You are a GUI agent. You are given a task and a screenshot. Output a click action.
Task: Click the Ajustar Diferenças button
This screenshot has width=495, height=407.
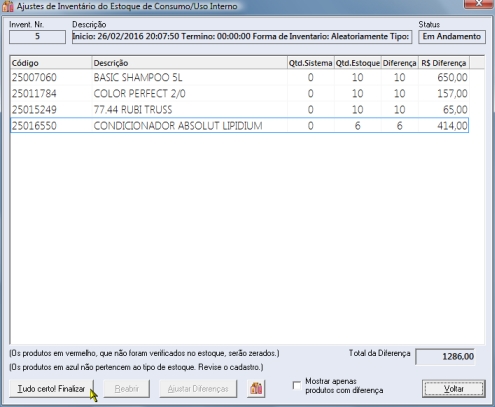198,389
